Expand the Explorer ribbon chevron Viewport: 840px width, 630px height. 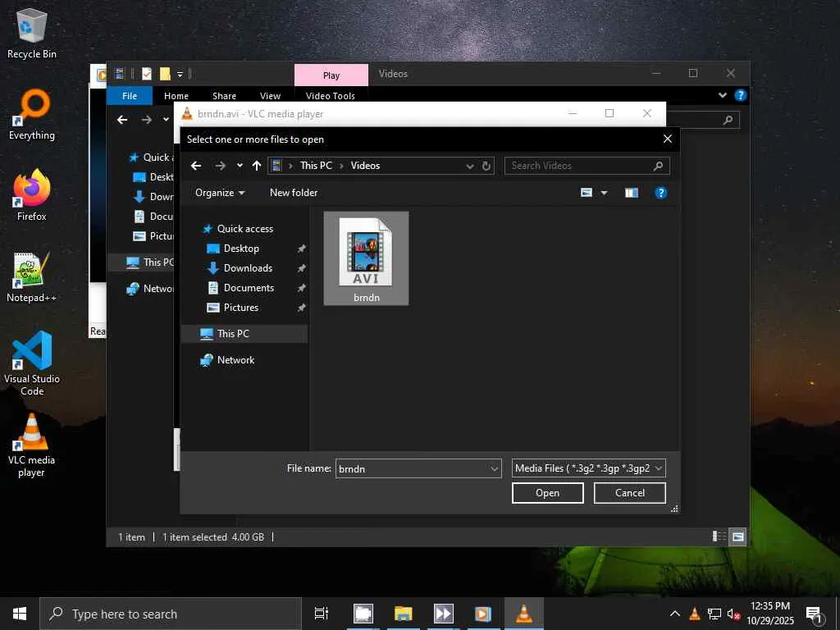click(x=723, y=95)
